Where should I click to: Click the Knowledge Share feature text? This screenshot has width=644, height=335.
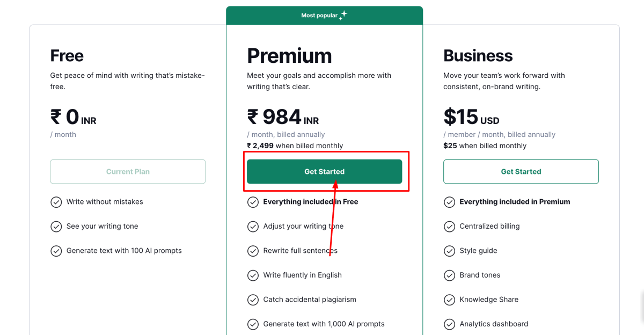[x=489, y=300]
